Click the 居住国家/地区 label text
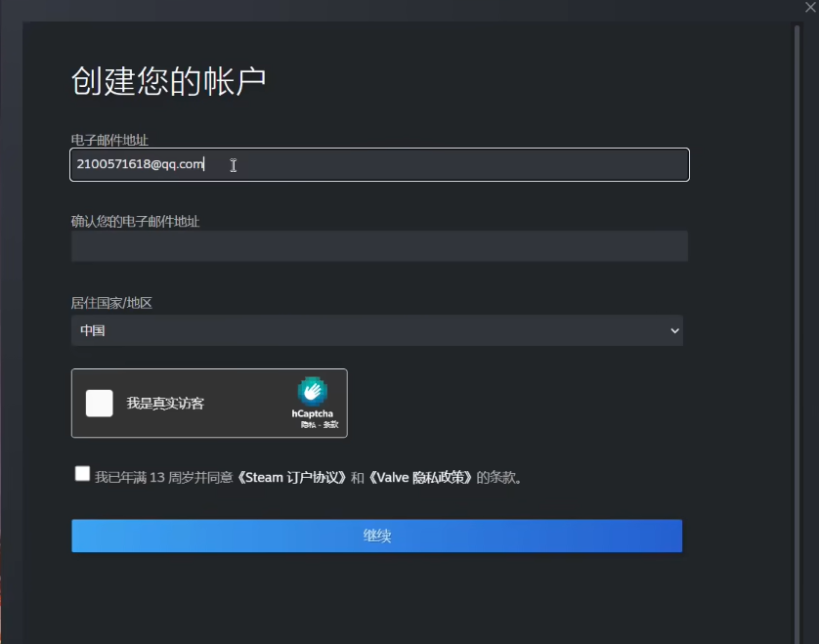This screenshot has height=644, width=819. [x=111, y=303]
